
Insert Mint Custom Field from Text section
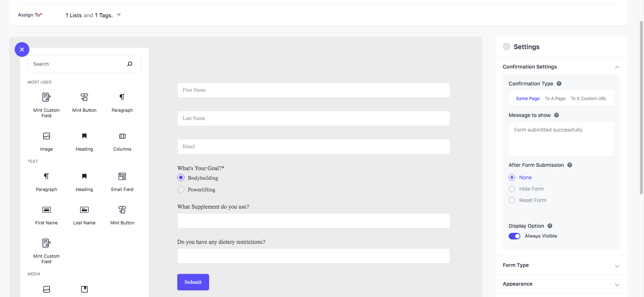click(47, 251)
